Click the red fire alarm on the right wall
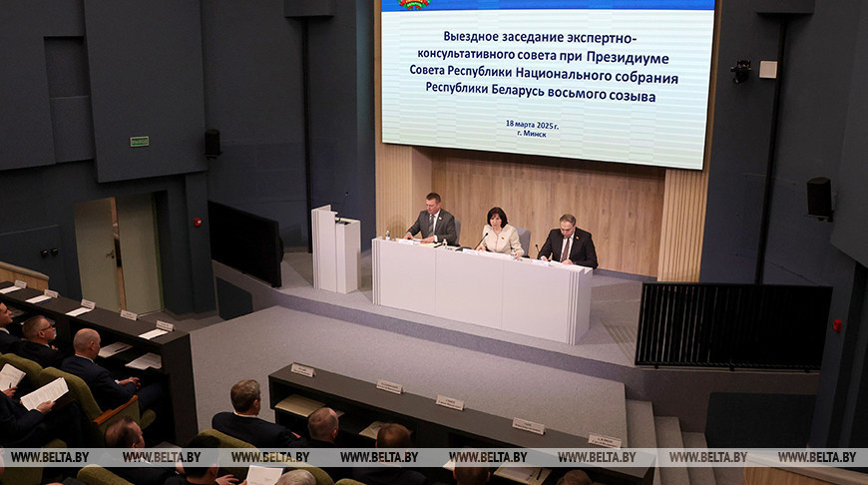This screenshot has width=868, height=485. pyautogui.click(x=837, y=324)
